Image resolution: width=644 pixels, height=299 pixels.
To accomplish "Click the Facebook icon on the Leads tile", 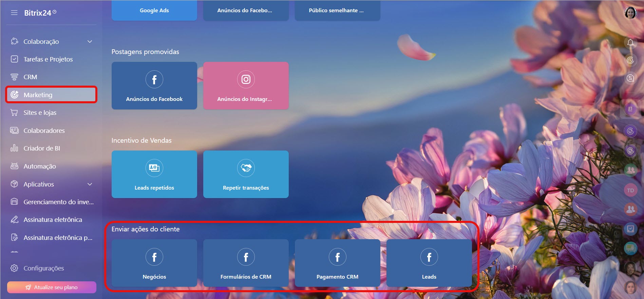I will (x=429, y=257).
